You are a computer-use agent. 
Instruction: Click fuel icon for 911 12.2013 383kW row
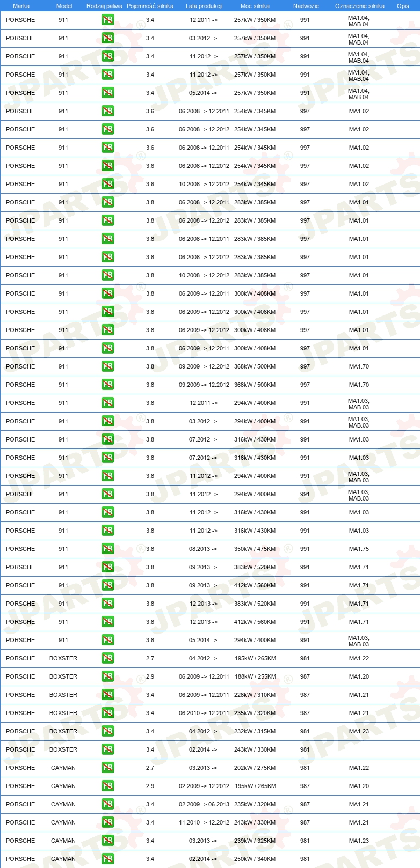tap(107, 604)
